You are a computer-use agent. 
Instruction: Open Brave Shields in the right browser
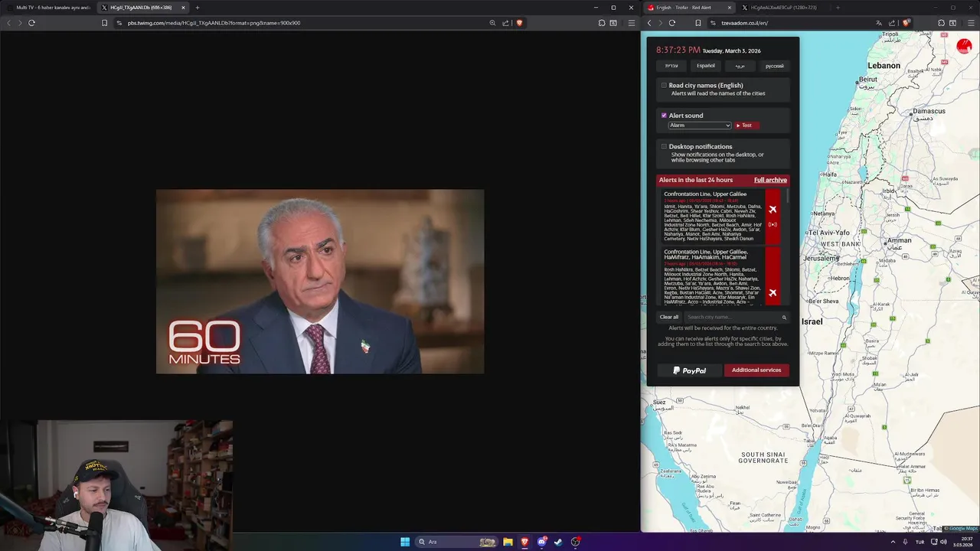pos(906,23)
